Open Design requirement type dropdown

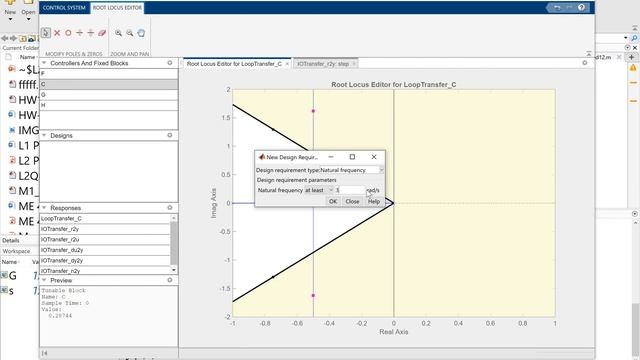pyautogui.click(x=381, y=170)
